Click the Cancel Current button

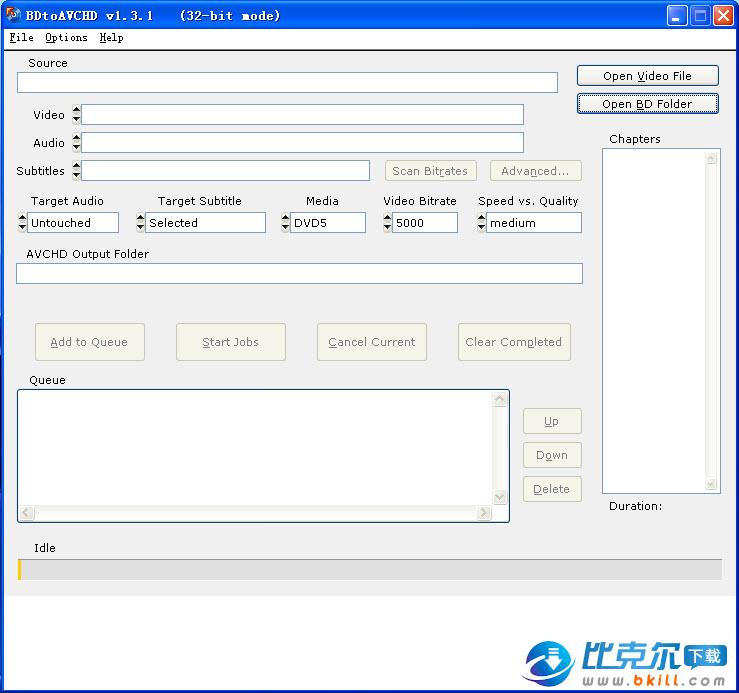(371, 342)
